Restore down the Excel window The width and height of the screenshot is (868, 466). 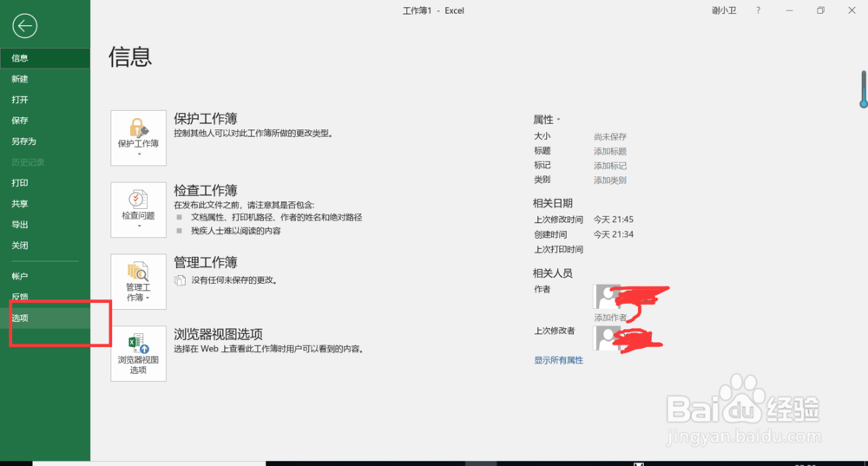point(820,10)
